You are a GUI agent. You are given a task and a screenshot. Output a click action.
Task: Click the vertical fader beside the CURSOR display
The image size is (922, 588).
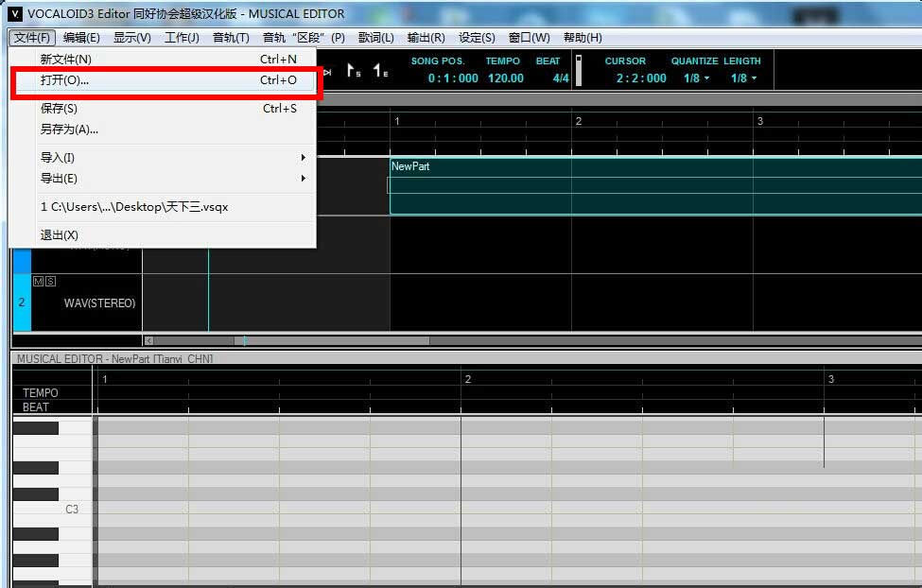pos(579,71)
